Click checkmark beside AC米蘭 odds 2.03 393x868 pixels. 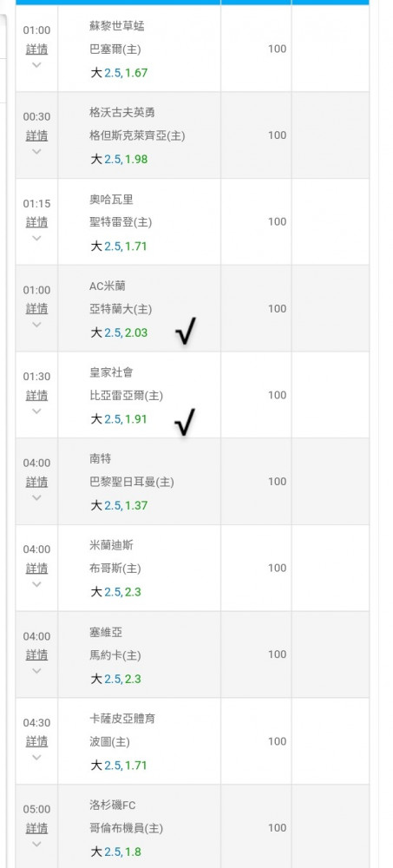(x=186, y=332)
